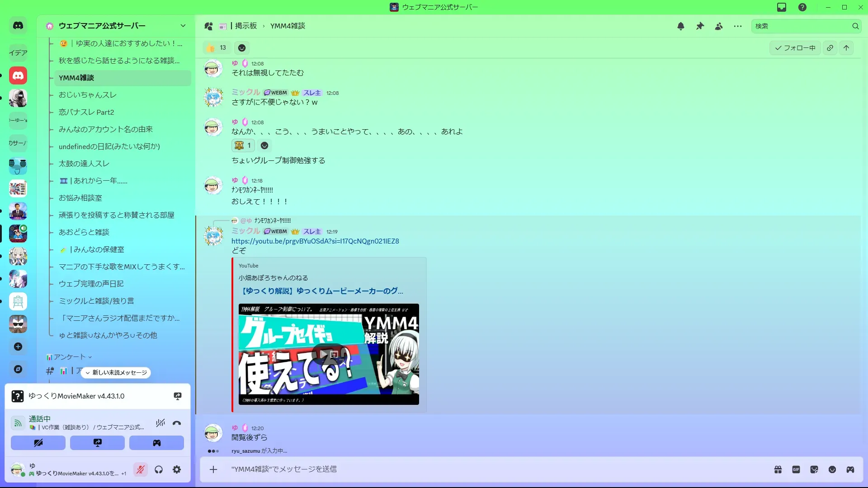Open the GIF picker
Image resolution: width=868 pixels, height=488 pixels.
[796, 469]
